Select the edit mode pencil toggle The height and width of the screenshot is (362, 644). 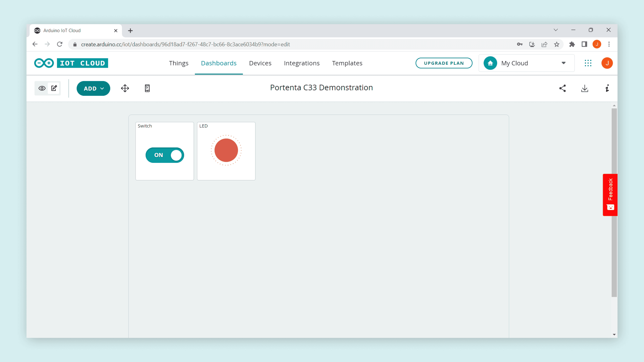(x=54, y=88)
